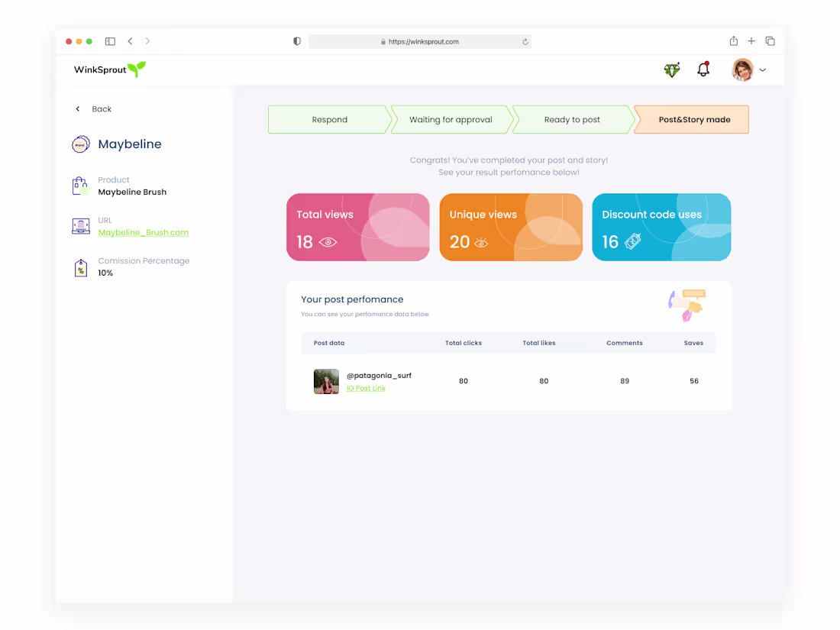Show the browser tab overview icon

pyautogui.click(x=771, y=41)
